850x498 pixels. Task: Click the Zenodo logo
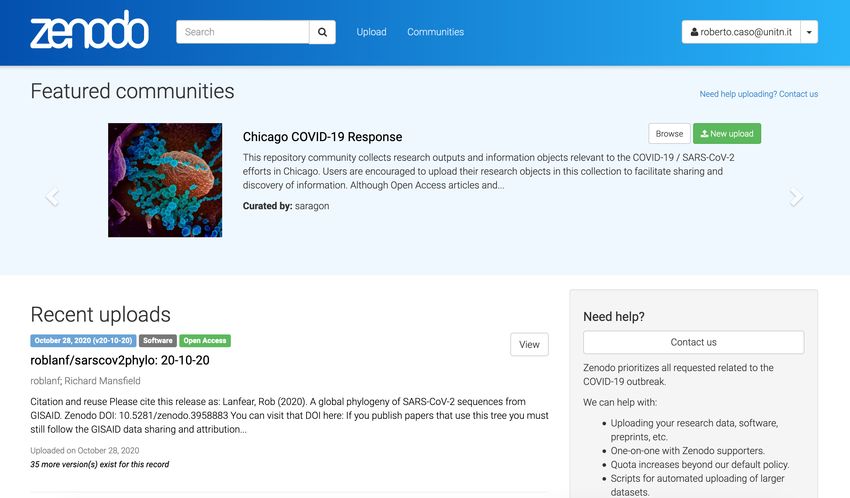(89, 32)
